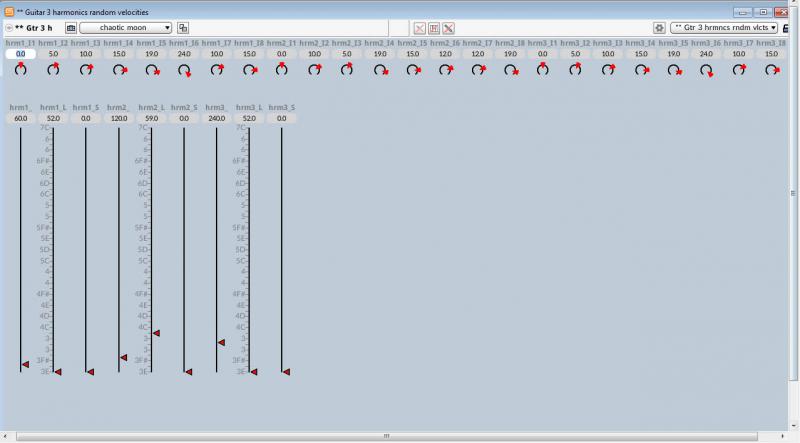This screenshot has width=800, height=443.
Task: Open the gear settings icon
Action: click(659, 28)
